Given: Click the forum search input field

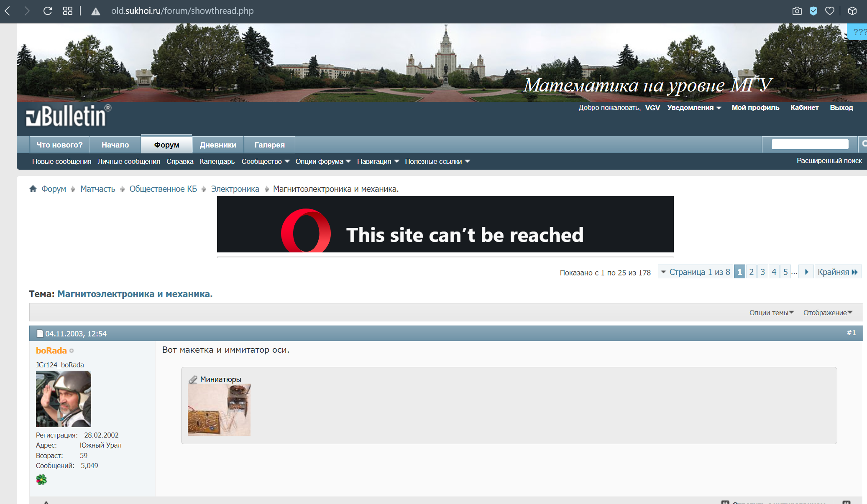Looking at the screenshot, I should click(810, 144).
